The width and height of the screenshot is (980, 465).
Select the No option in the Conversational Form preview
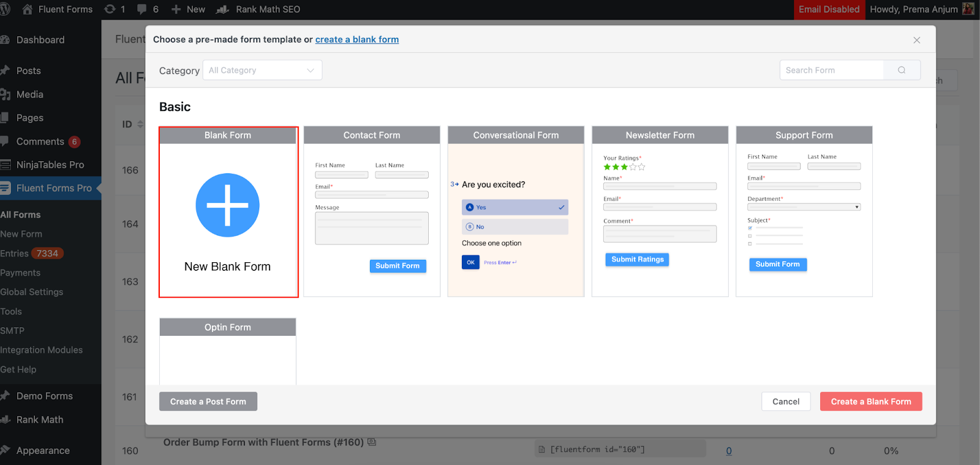click(x=515, y=227)
